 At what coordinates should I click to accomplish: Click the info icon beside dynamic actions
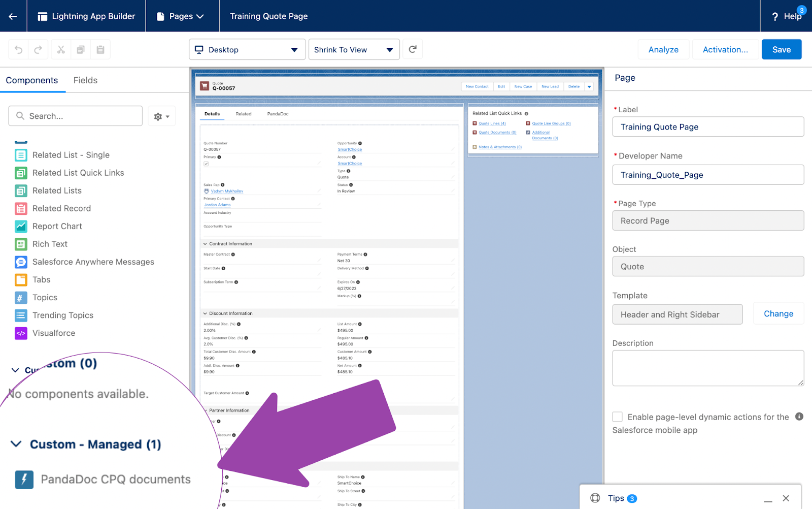(x=799, y=417)
